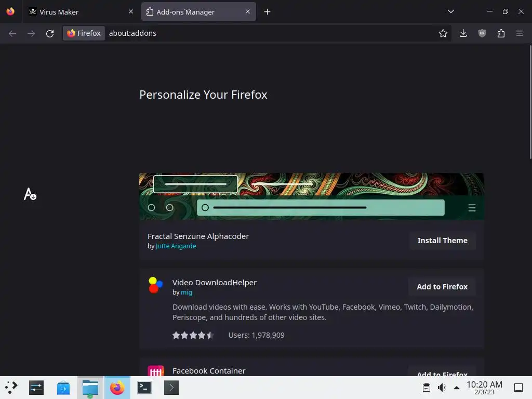This screenshot has width=532, height=399.
Task: Open Jutte Angarde author link
Action: tap(176, 246)
